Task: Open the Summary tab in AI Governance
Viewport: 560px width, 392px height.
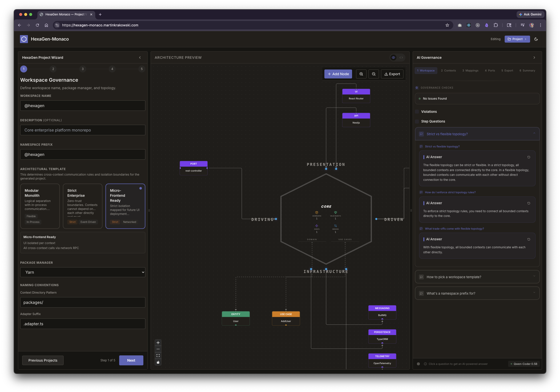Action: tap(527, 70)
